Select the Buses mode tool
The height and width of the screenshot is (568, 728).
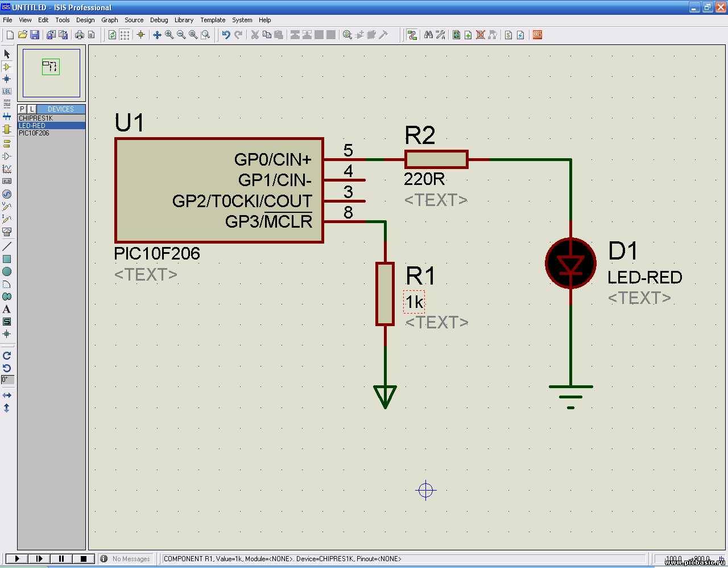click(x=7, y=117)
